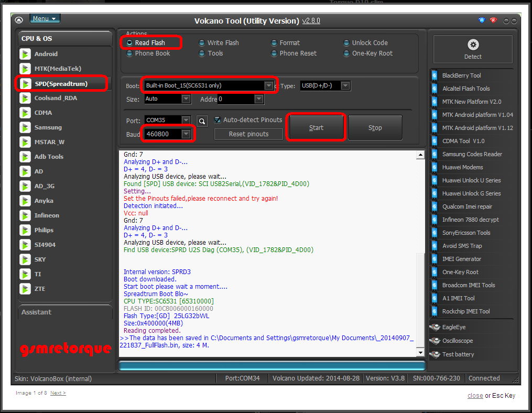The image size is (532, 413).
Task: Click the Next image link
Action: pos(58,393)
